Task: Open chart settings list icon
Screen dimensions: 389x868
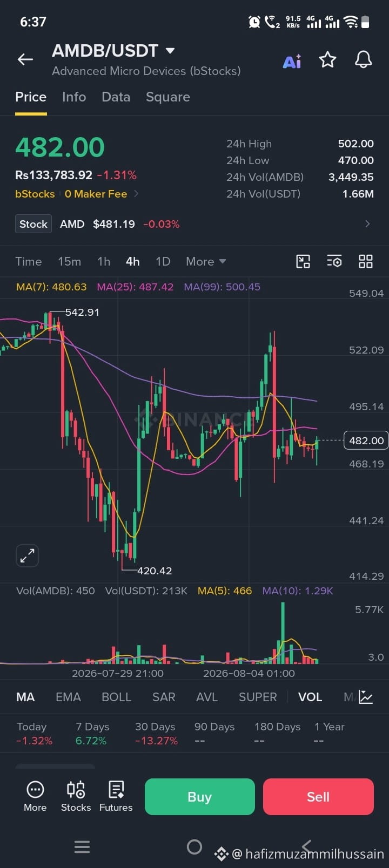Action: 334,262
